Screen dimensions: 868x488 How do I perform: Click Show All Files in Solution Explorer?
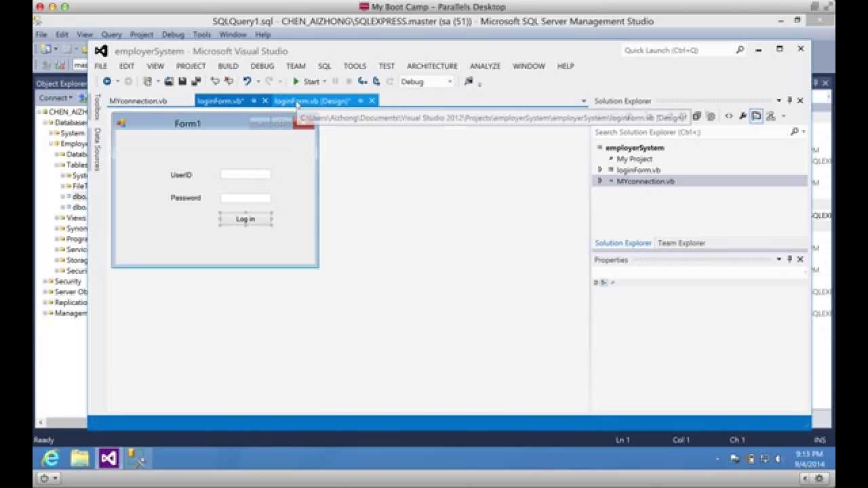pyautogui.click(x=711, y=116)
